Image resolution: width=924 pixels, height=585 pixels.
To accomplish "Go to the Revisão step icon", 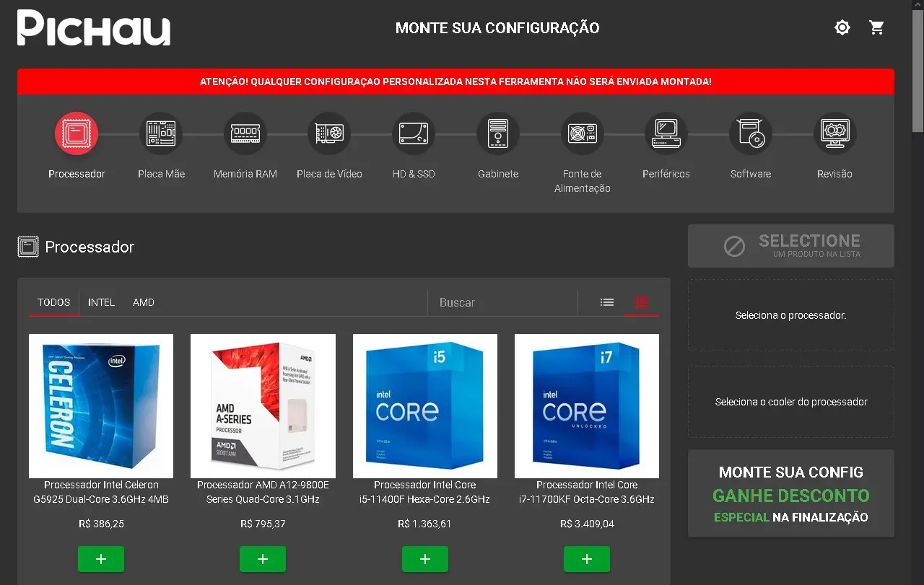I will coord(835,133).
